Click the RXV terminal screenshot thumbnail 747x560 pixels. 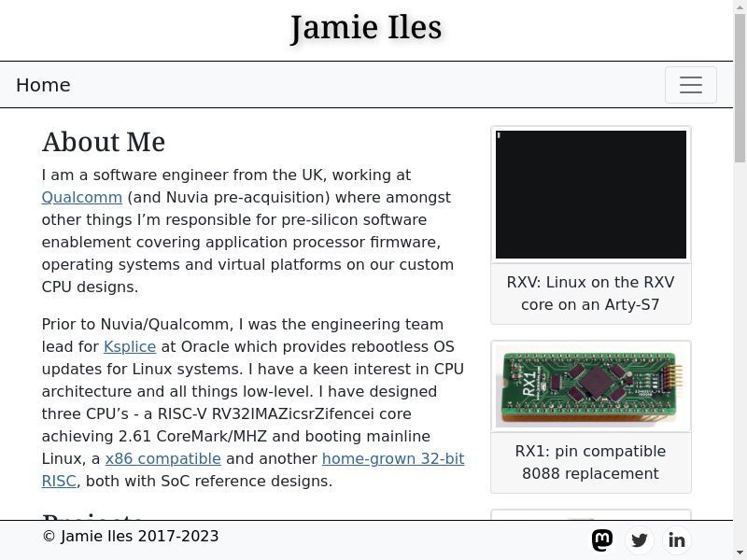[x=591, y=194]
